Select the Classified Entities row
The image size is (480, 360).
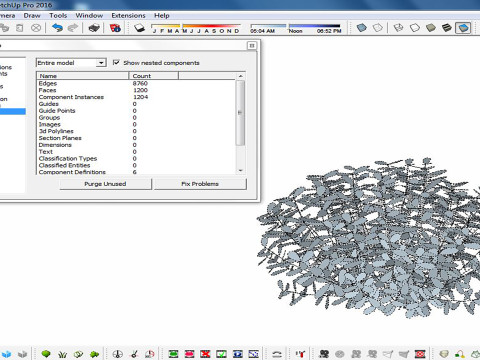pyautogui.click(x=136, y=165)
